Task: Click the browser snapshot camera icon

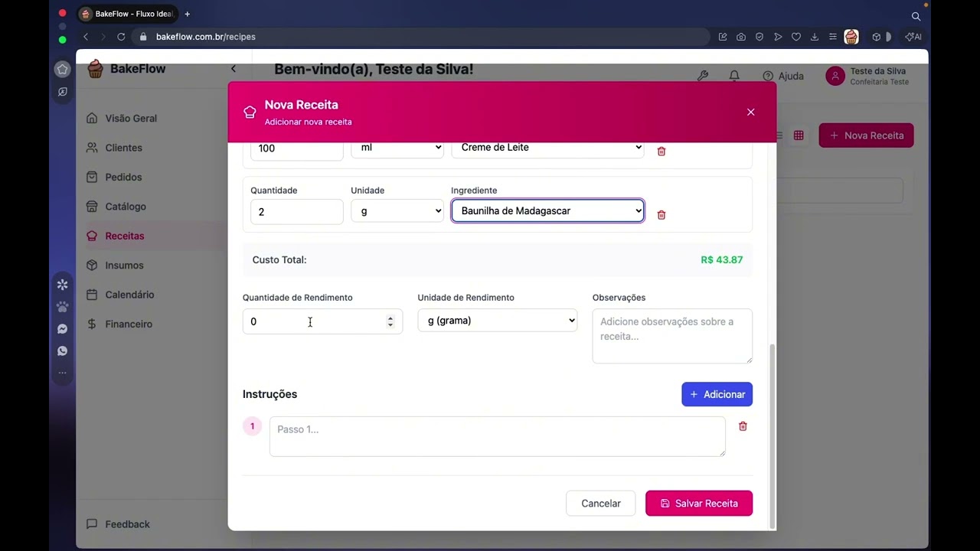Action: point(741,37)
